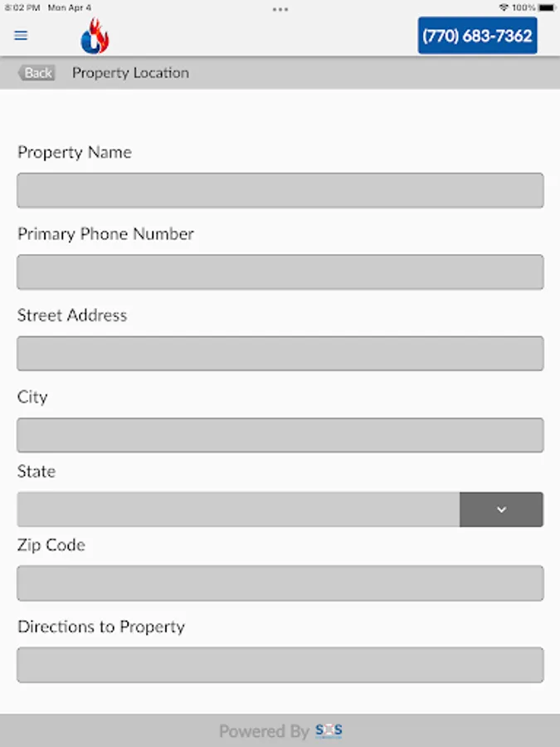Viewport: 560px width, 747px height.
Task: Tap the SOS logo in footer
Action: click(x=329, y=730)
